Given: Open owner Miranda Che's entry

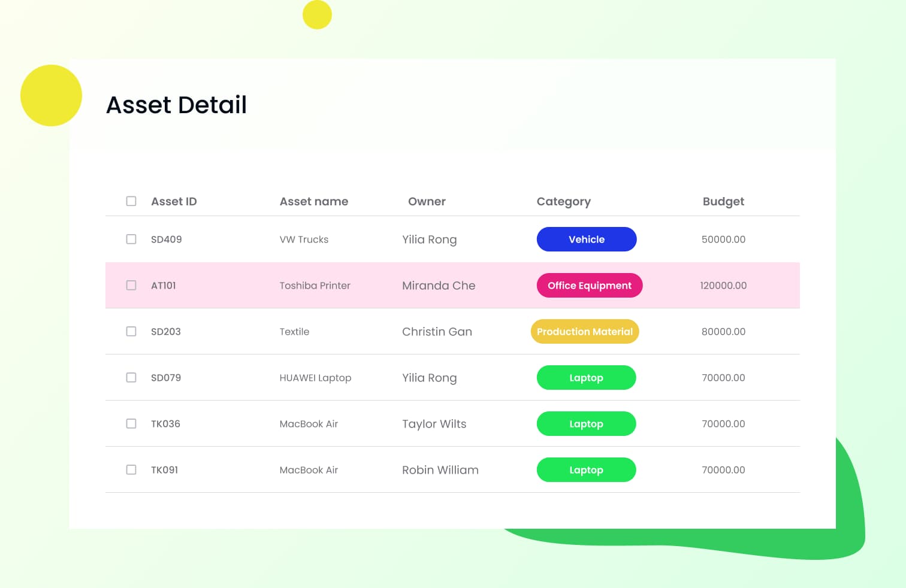Looking at the screenshot, I should (439, 285).
